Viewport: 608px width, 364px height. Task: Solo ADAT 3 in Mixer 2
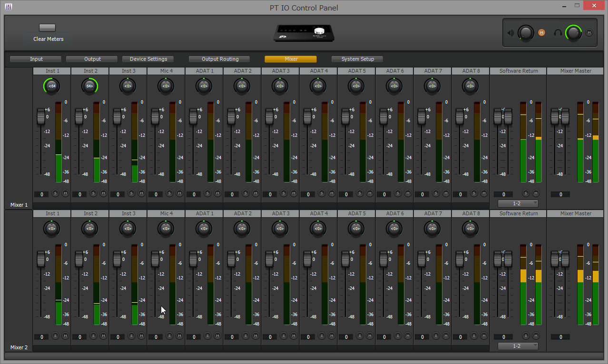[284, 335]
